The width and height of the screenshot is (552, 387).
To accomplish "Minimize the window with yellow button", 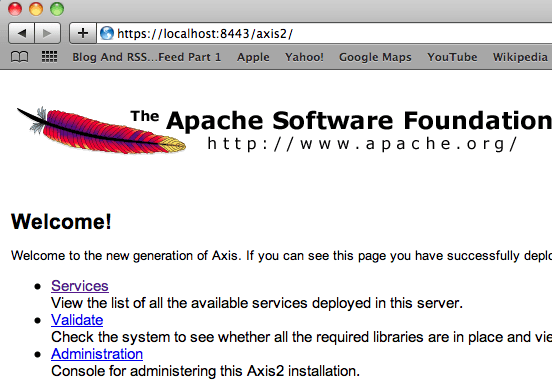I will 36,9.
